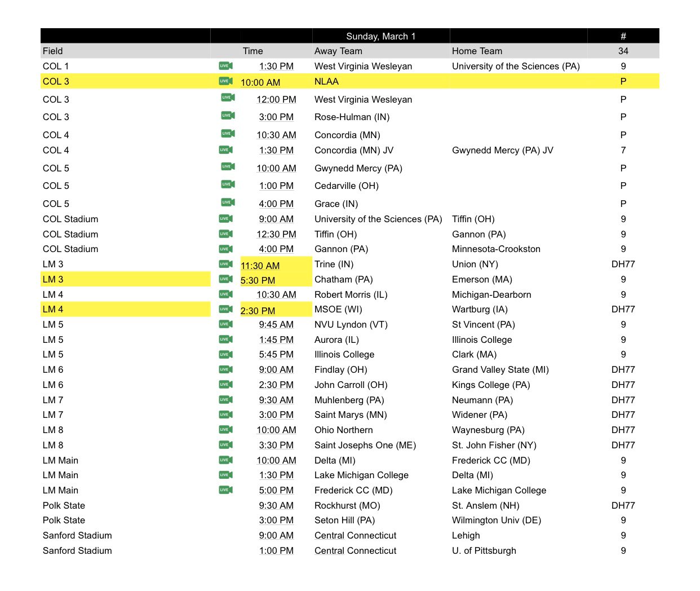Select the LIVE icon on the highlighted NLAA row

(x=225, y=81)
